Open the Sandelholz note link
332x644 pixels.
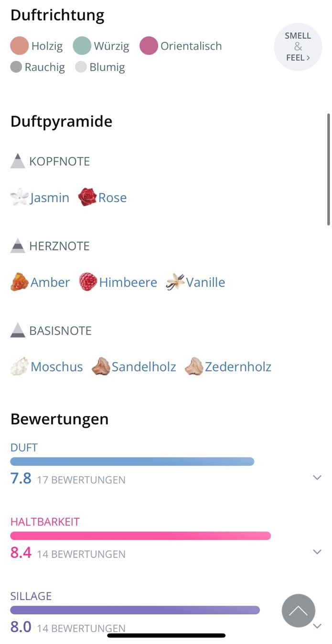coord(144,367)
